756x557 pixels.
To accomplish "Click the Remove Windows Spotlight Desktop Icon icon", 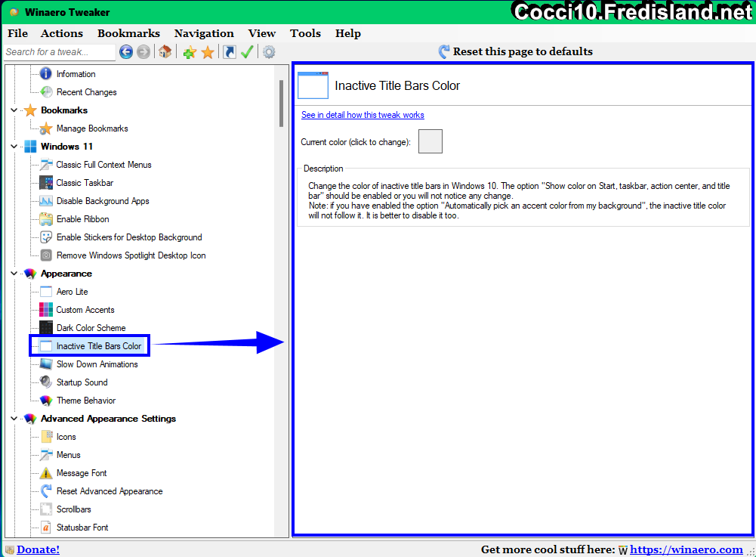I will (46, 255).
